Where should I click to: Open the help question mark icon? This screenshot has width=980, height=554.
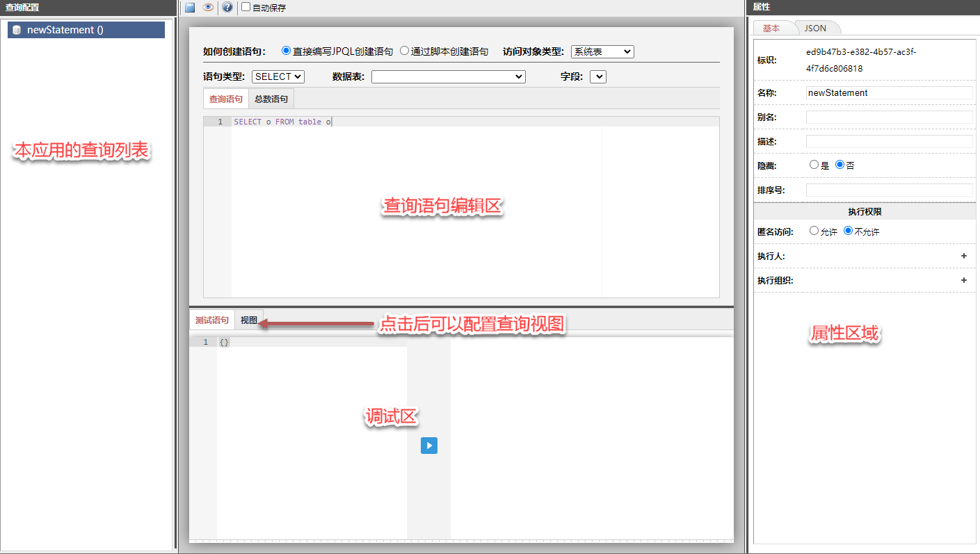coord(227,8)
